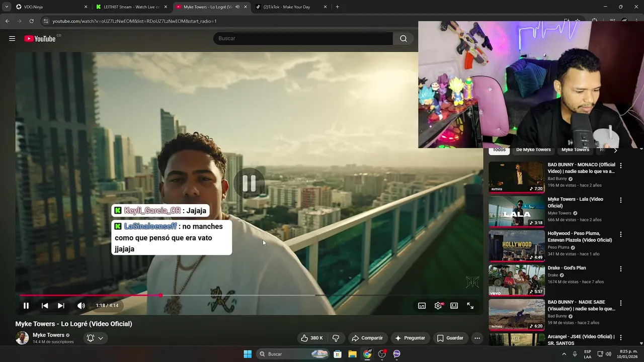
Task: Switch to theater mode
Action: point(454,306)
